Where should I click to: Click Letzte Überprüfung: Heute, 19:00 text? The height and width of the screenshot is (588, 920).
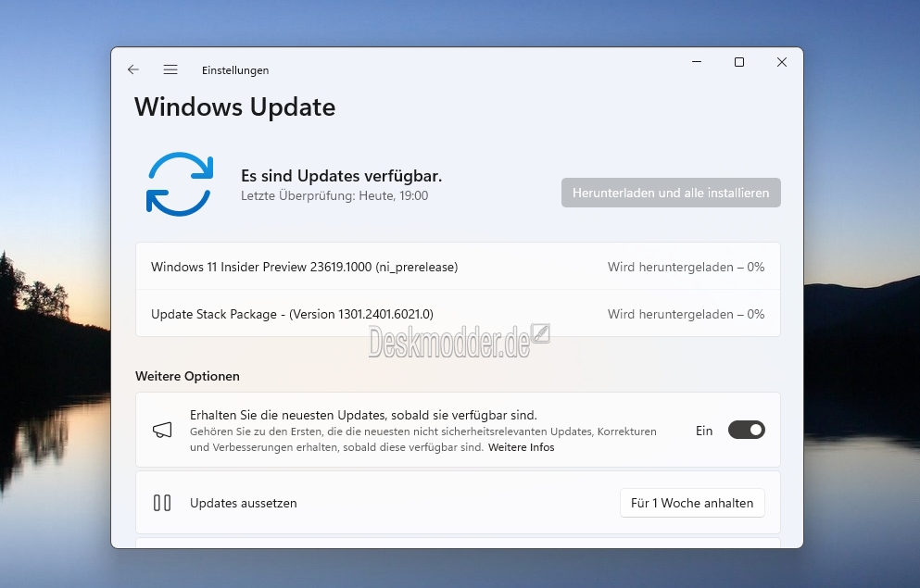click(x=334, y=195)
